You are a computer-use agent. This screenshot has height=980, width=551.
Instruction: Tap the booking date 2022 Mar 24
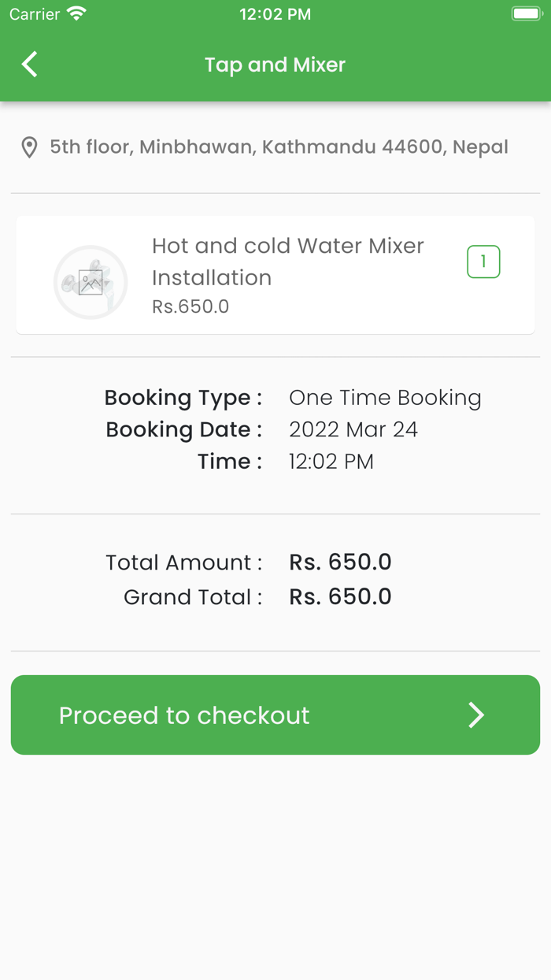tap(353, 429)
